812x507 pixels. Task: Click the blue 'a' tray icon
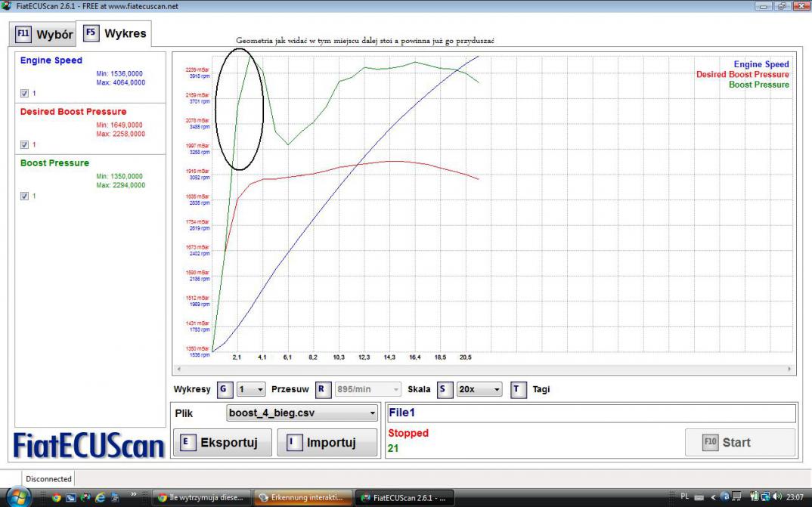(725, 497)
